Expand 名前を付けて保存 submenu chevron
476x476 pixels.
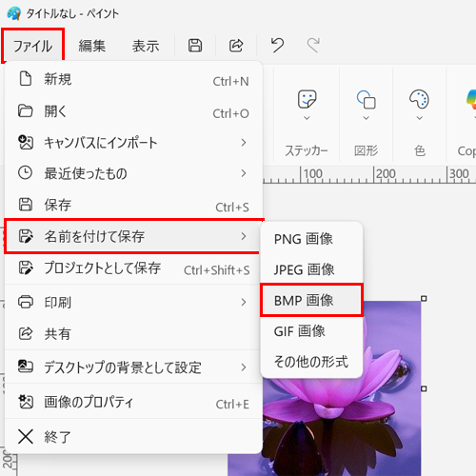click(244, 236)
